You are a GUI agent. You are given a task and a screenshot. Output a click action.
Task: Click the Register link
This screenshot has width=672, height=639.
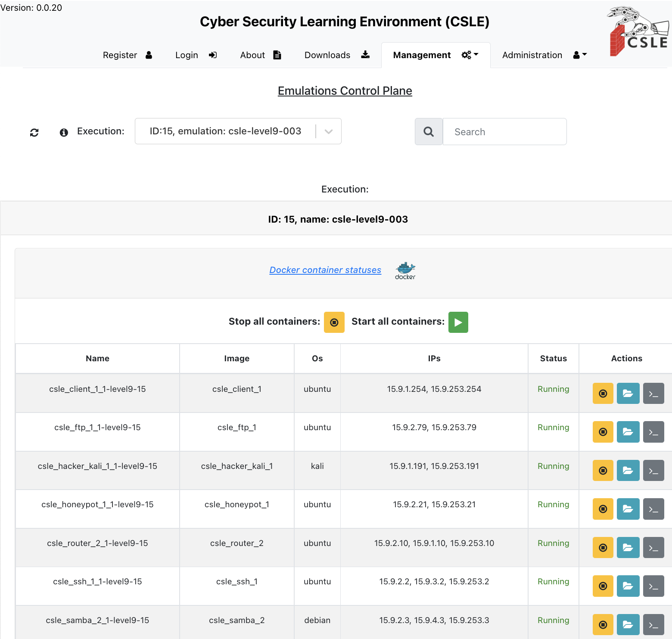click(x=127, y=55)
